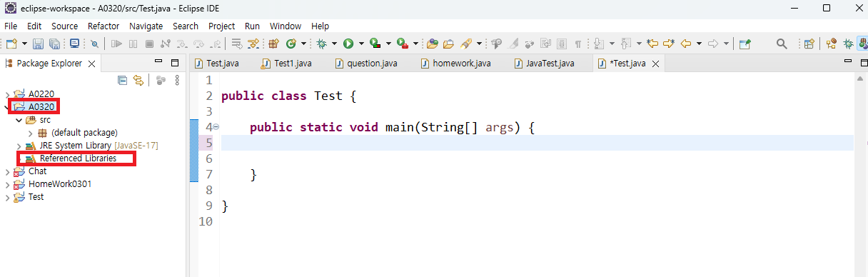Open the File menu

(11, 26)
